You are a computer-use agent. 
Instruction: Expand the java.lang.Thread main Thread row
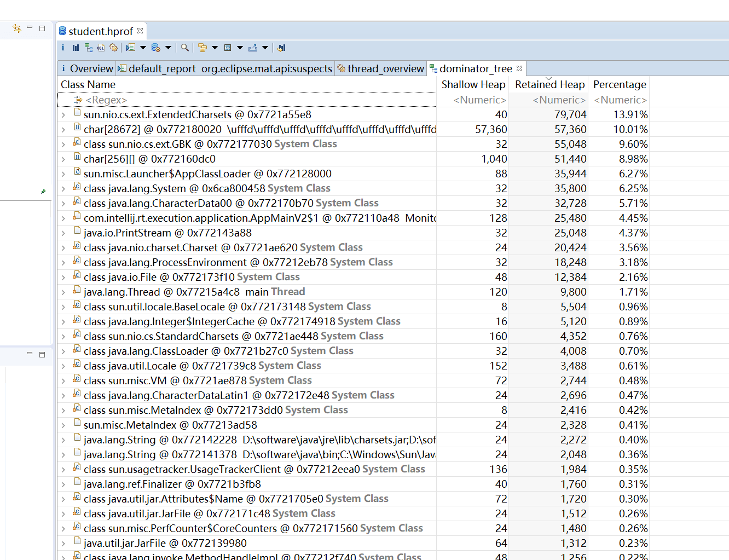63,292
